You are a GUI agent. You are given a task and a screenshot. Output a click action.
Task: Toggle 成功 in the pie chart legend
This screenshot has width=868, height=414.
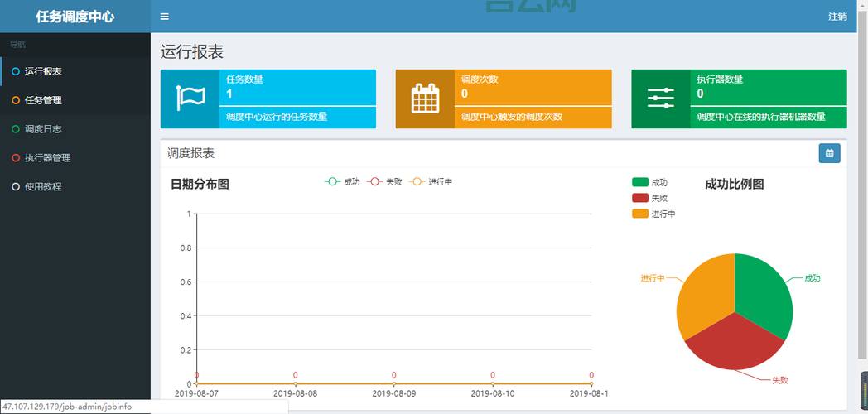coord(649,182)
